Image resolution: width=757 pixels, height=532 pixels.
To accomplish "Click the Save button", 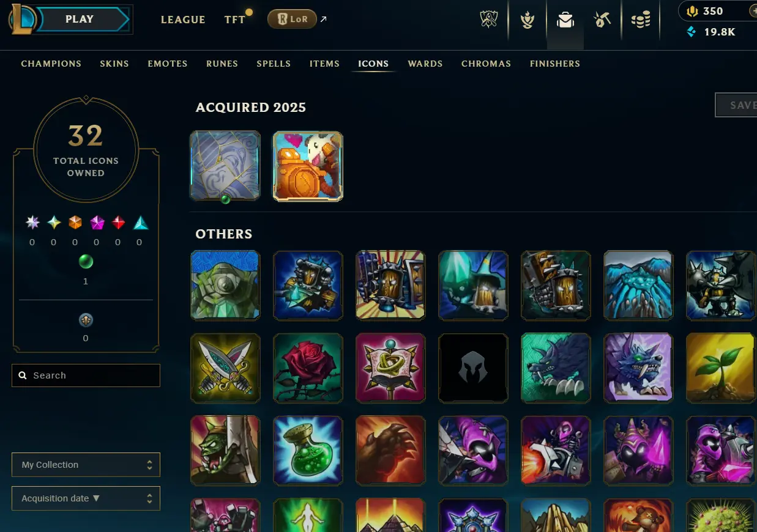I will coord(736,105).
